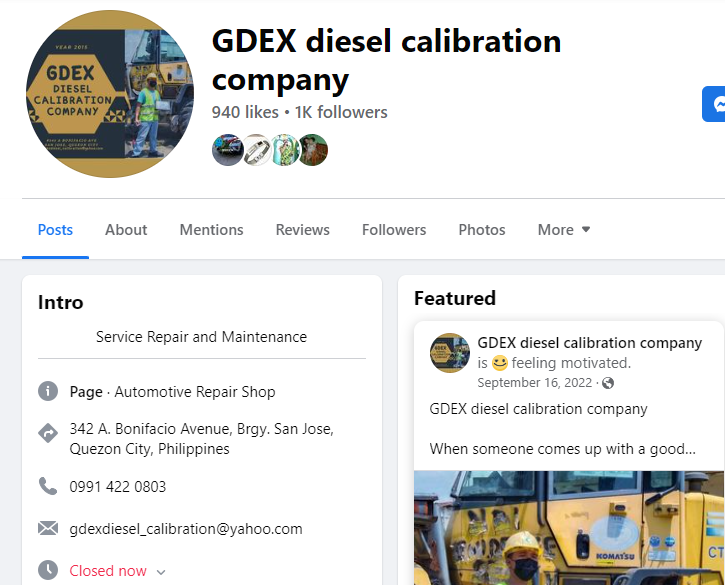Click phone number 0991 422 0803
725x585 pixels.
point(117,487)
